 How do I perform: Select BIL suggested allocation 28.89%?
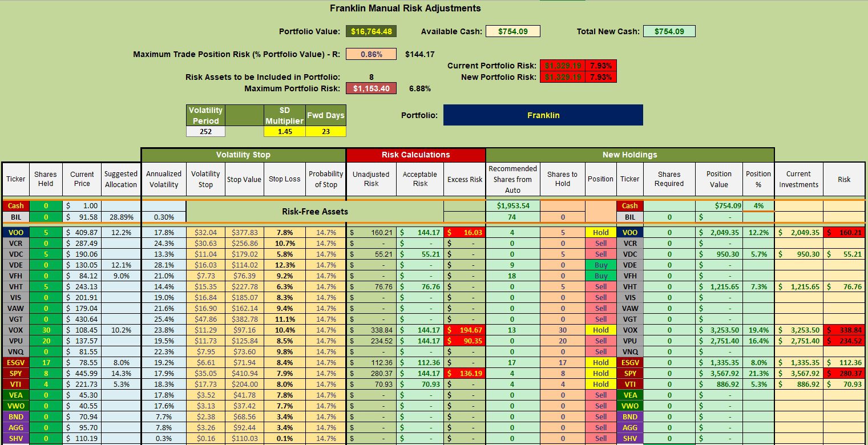point(121,217)
